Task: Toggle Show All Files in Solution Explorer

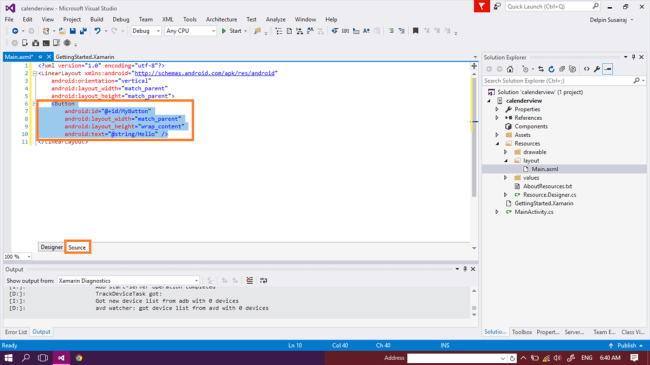Action: (x=572, y=69)
